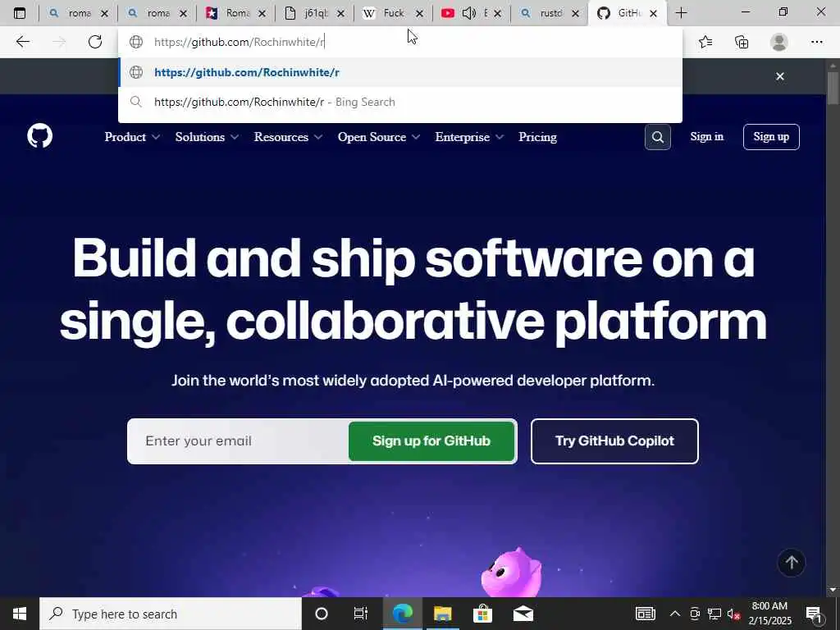Open the clock and date flyout
This screenshot has height=630, width=840.
coord(769,614)
